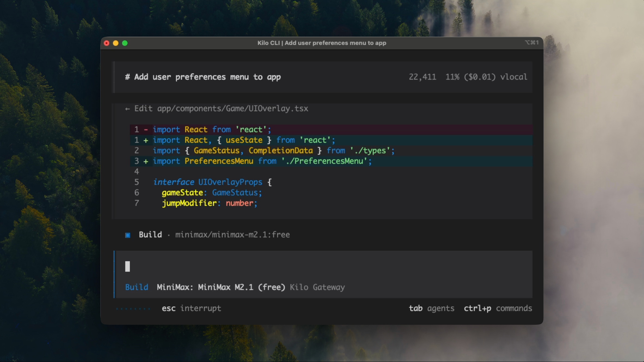The image size is (644, 362).
Task: Click the 22,411 token count display
Action: pyautogui.click(x=422, y=77)
